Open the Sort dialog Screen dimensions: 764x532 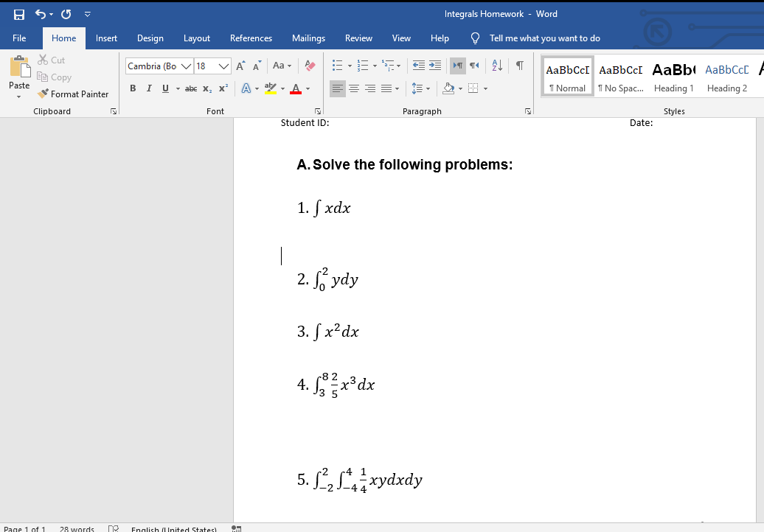(x=496, y=66)
